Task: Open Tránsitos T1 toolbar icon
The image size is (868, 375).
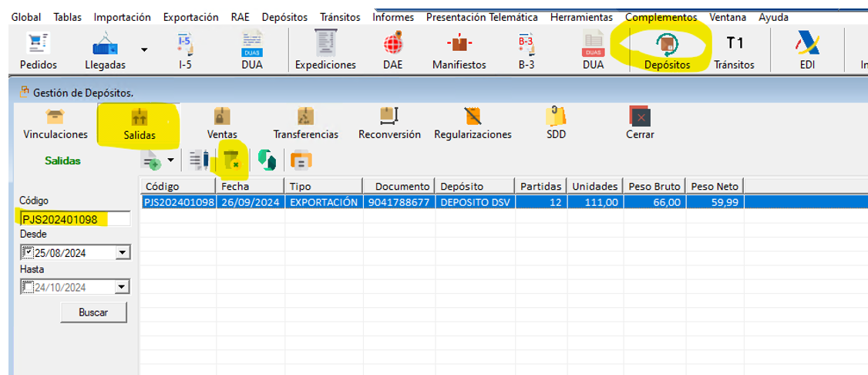Action: click(734, 45)
